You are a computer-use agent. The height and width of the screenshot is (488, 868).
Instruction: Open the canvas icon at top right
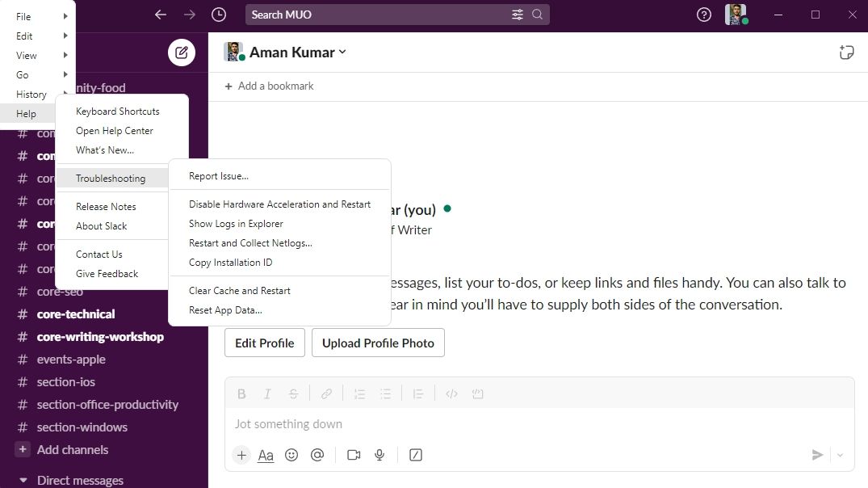pos(846,52)
